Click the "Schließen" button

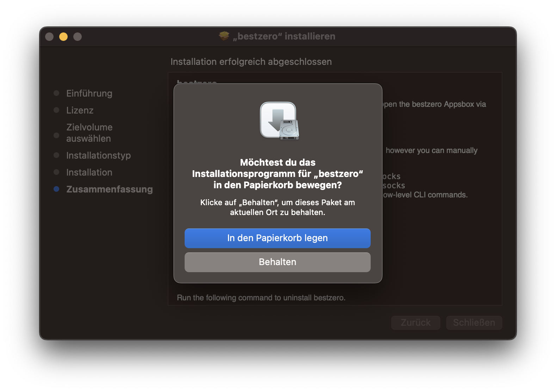click(474, 323)
